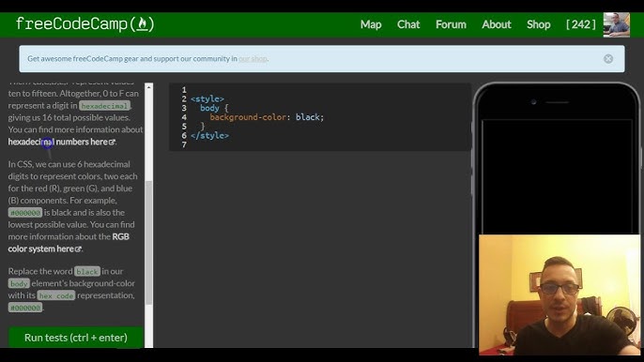The width and height of the screenshot is (644, 362).
Task: Click the background-color line in code editor
Action: (267, 117)
